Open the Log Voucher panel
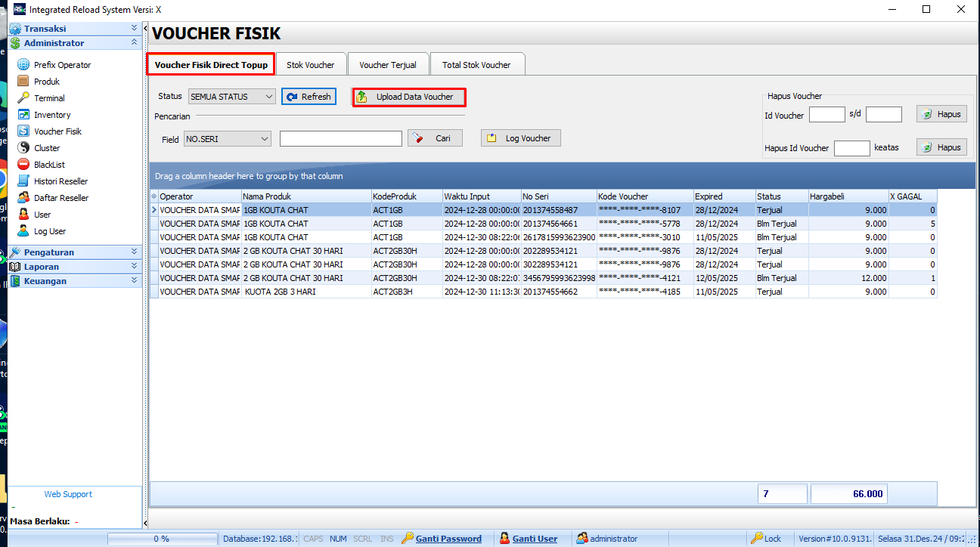This screenshot has width=980, height=547. pos(520,138)
